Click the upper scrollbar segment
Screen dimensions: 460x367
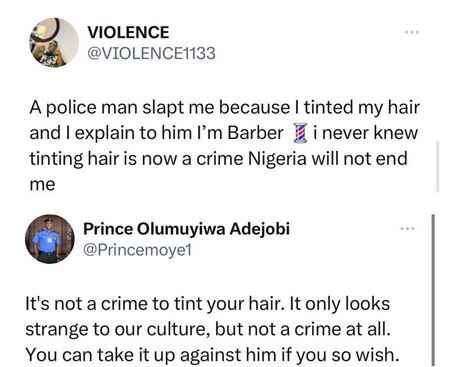point(437,166)
